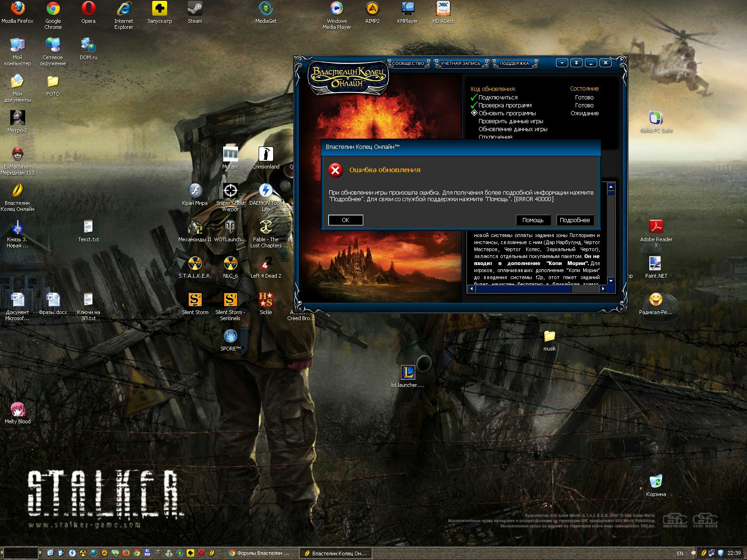Click the Помощь button in error dialog
This screenshot has height=560, width=747.
pos(533,220)
